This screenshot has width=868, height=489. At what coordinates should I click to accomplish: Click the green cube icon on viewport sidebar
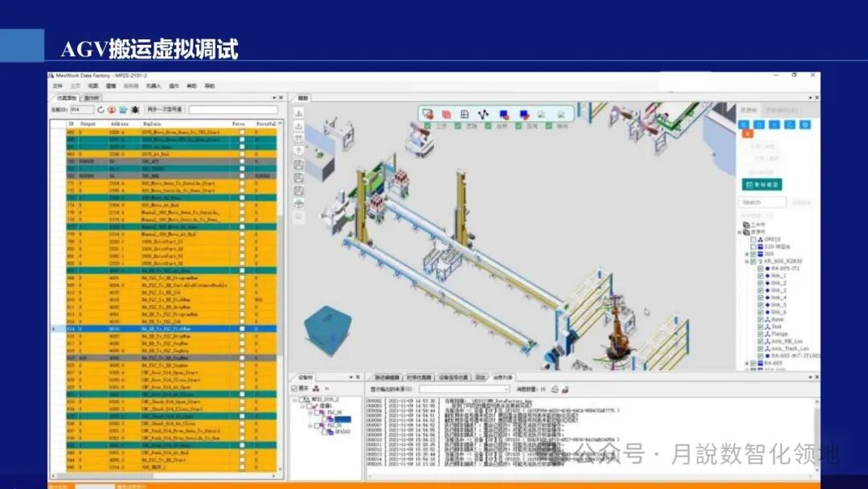point(299,203)
